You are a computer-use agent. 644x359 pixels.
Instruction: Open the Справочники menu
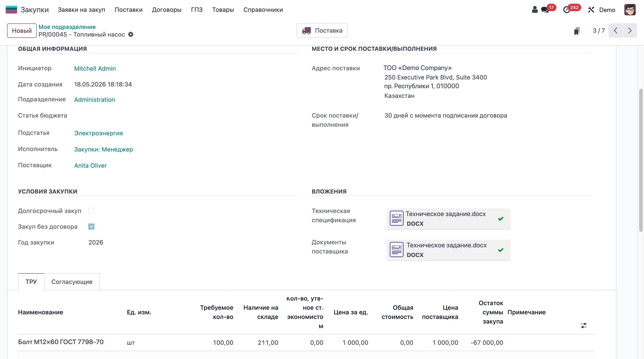tap(263, 10)
